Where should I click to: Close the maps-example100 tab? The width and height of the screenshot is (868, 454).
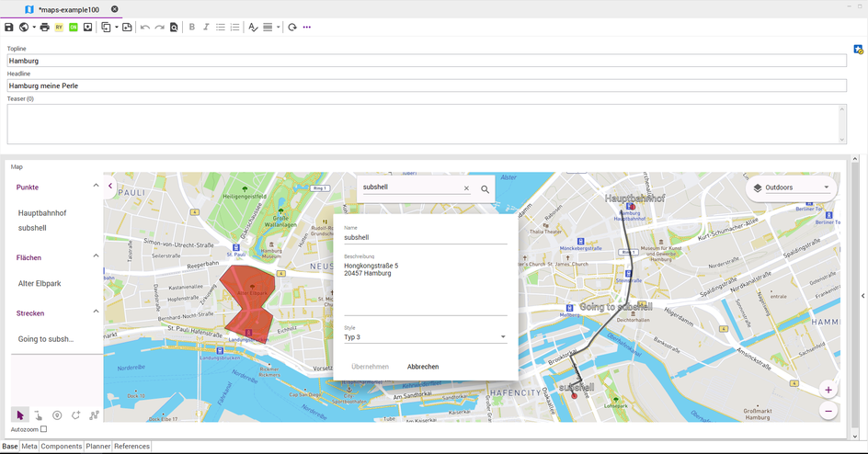(115, 9)
